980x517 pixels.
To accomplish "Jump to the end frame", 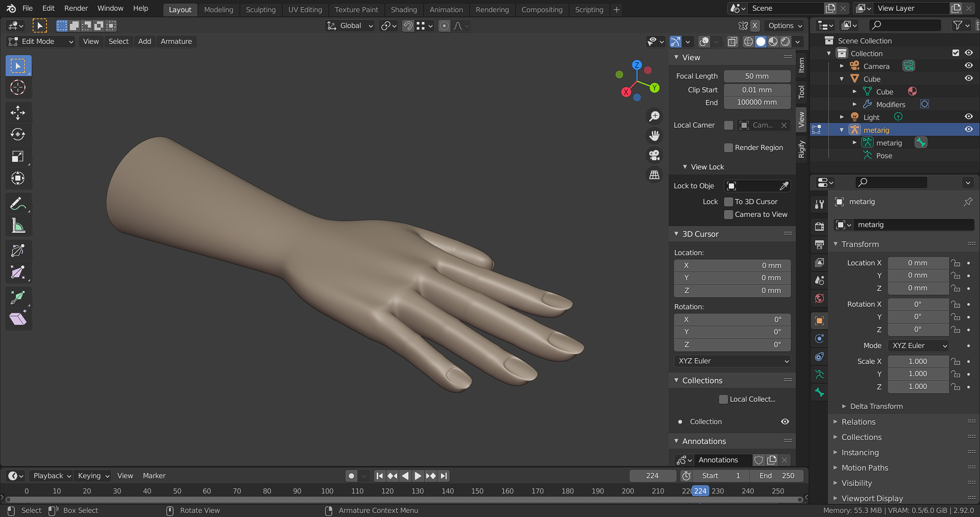I will 444,476.
